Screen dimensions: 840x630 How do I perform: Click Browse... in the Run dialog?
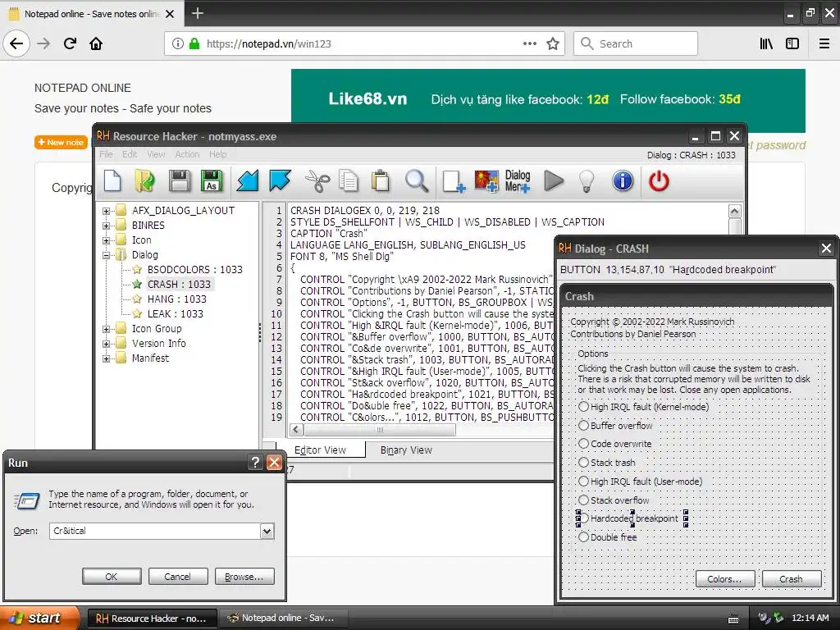tap(244, 577)
